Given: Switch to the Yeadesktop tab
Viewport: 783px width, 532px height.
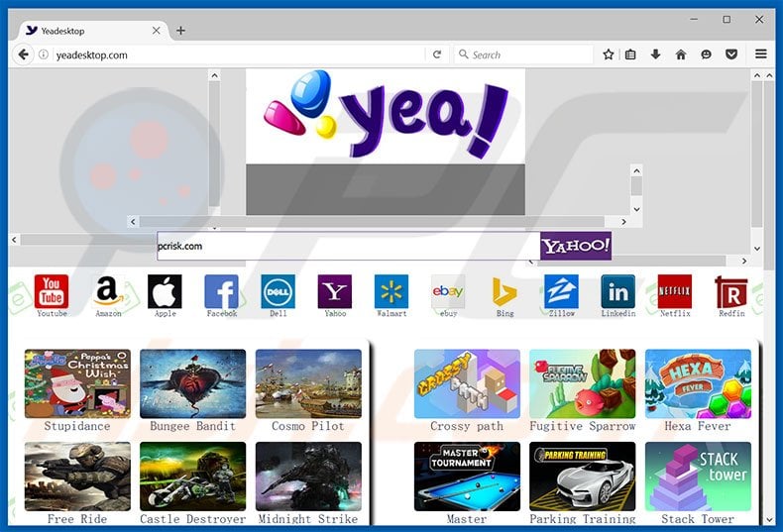Looking at the screenshot, I should [90, 31].
